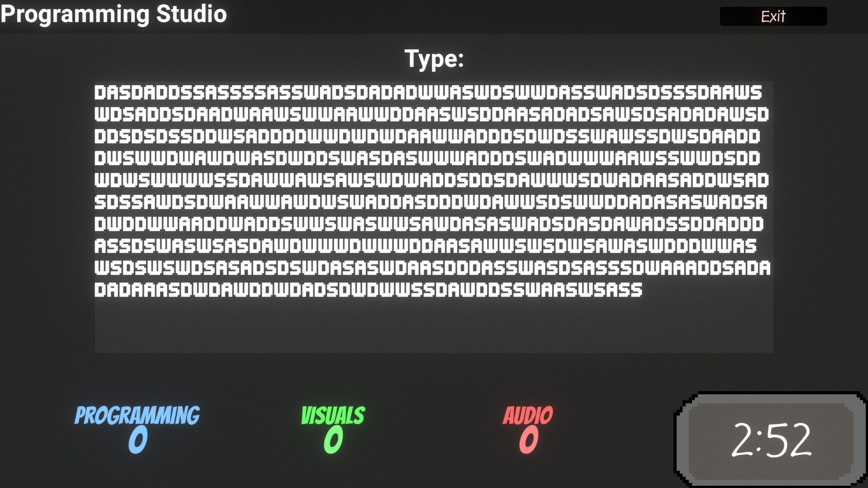Click the line starting with DDSDSDSSDDW
The width and height of the screenshot is (868, 488).
(x=427, y=136)
